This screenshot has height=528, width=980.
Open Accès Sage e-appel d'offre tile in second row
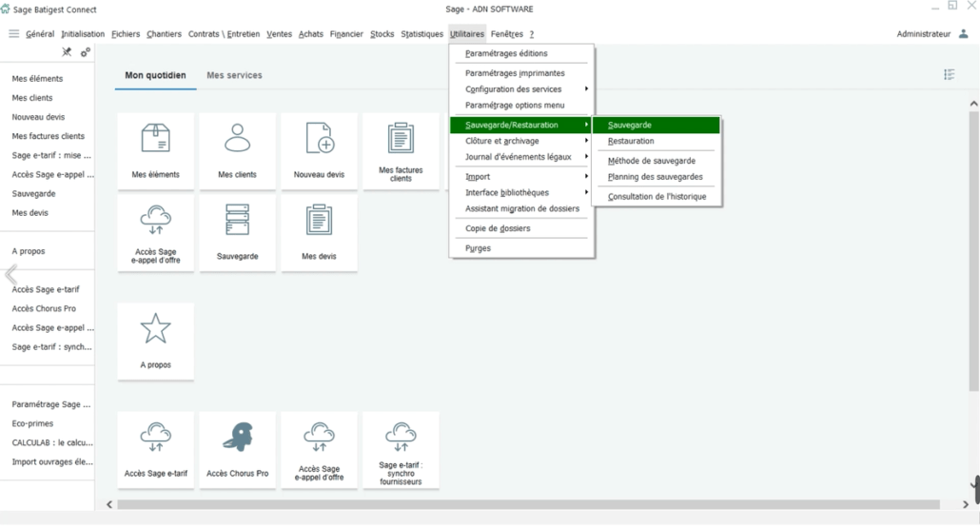[x=156, y=233]
